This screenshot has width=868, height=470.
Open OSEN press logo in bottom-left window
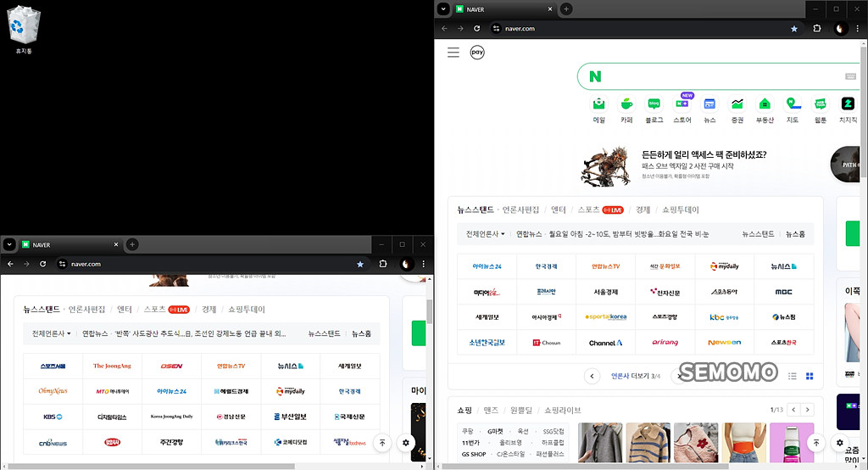coord(171,366)
